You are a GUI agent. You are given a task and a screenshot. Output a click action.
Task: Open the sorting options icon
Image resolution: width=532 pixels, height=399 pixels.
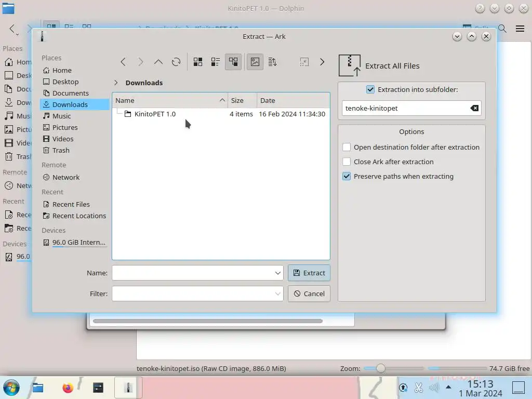click(272, 62)
